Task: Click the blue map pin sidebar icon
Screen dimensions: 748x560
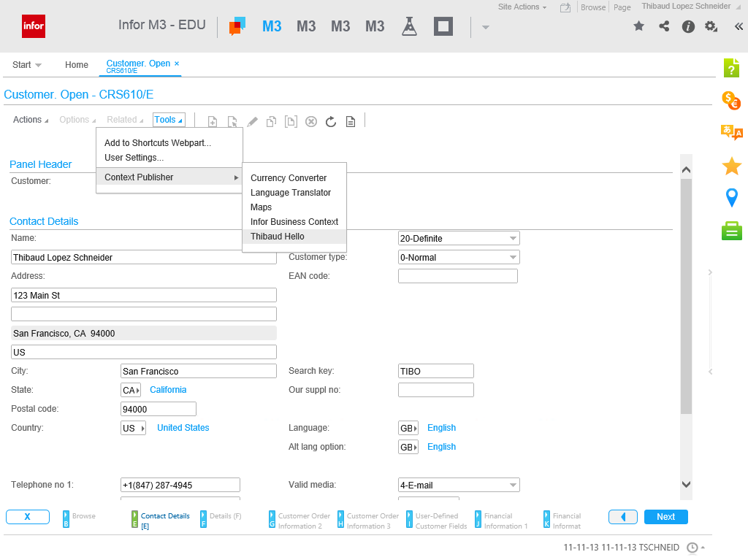Action: tap(731, 198)
